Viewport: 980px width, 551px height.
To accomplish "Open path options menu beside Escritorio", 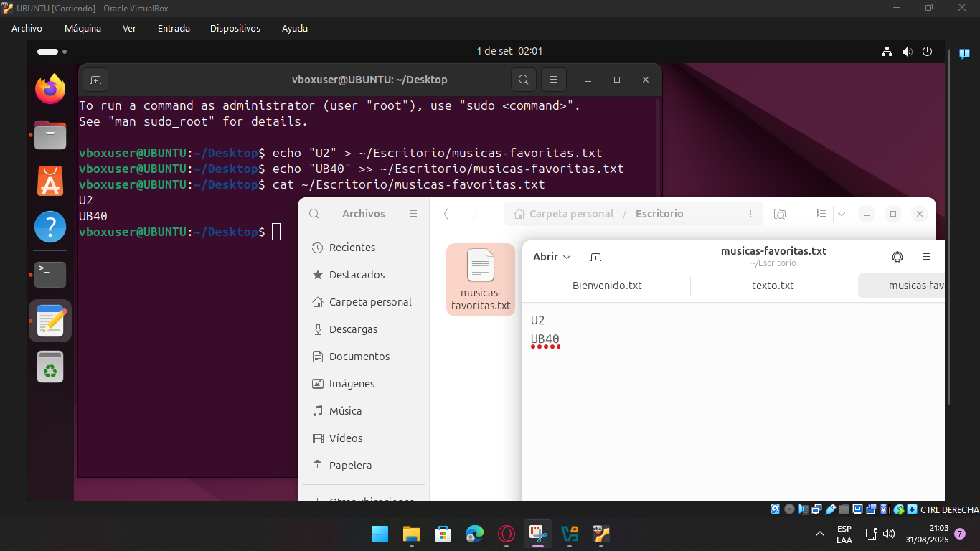I will (x=750, y=214).
